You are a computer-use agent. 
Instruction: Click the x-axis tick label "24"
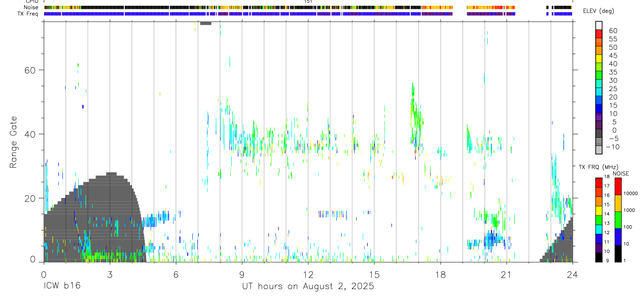[573, 274]
